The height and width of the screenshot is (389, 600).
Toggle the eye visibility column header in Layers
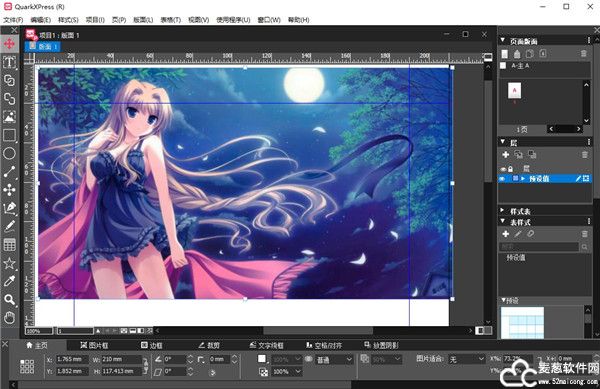click(x=503, y=169)
